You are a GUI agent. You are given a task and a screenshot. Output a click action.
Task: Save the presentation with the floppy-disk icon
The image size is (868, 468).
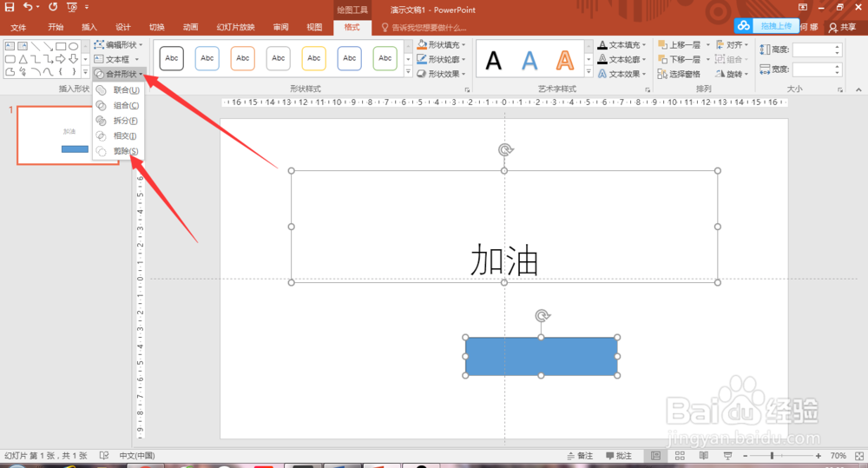click(10, 7)
